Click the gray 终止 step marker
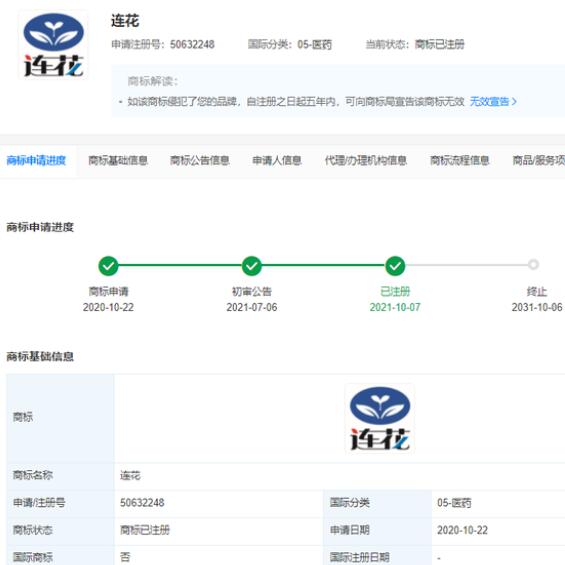Image resolution: width=565 pixels, height=565 pixels. pos(533,264)
